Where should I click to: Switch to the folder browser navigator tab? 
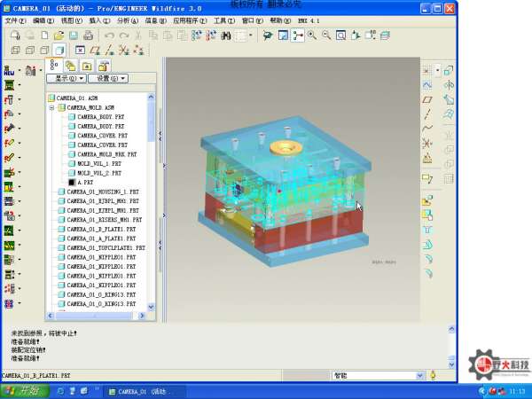[x=71, y=66]
